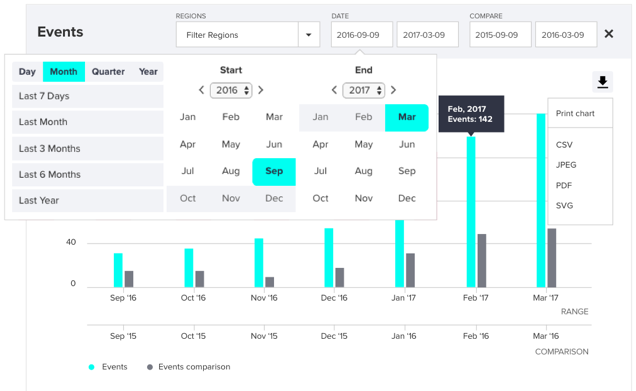Choose Print chart from export menu
Viewport: 636px width, 391px height.
click(580, 114)
